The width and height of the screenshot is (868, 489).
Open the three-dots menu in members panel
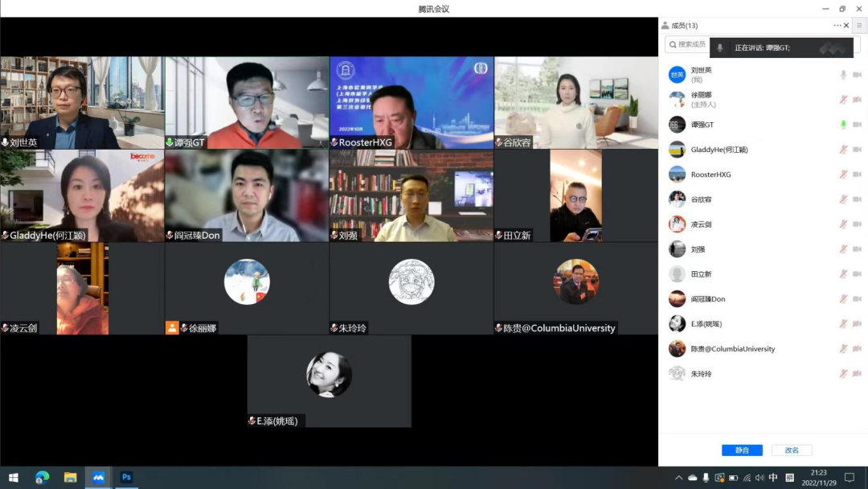point(837,26)
